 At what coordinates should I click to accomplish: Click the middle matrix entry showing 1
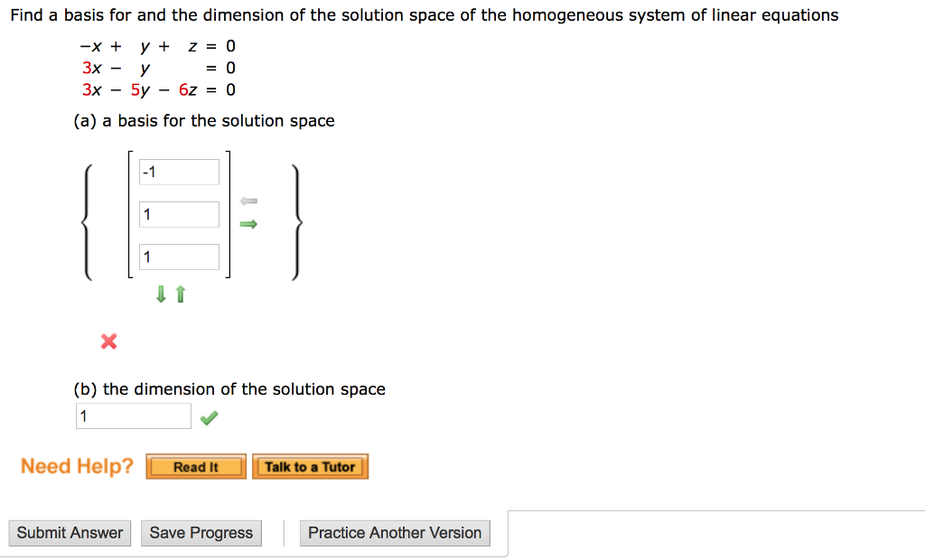tap(178, 214)
